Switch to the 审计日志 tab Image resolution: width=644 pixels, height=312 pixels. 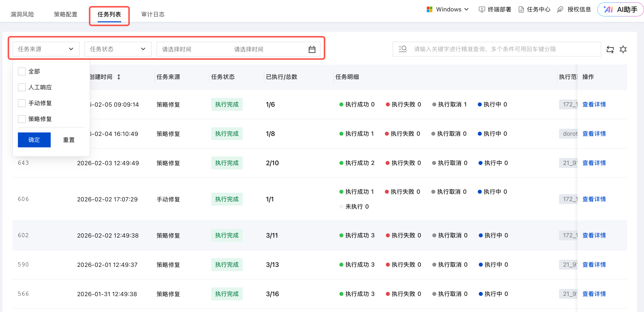[153, 14]
